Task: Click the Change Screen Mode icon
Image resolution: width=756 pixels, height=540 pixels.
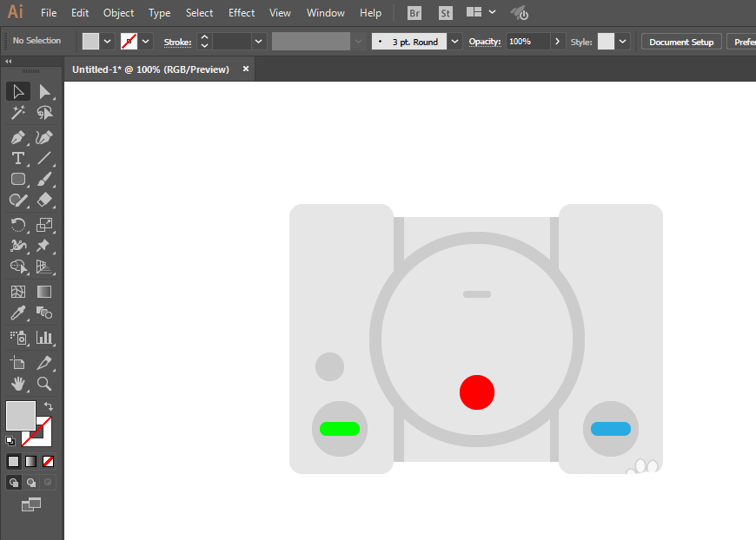Action: pyautogui.click(x=31, y=504)
